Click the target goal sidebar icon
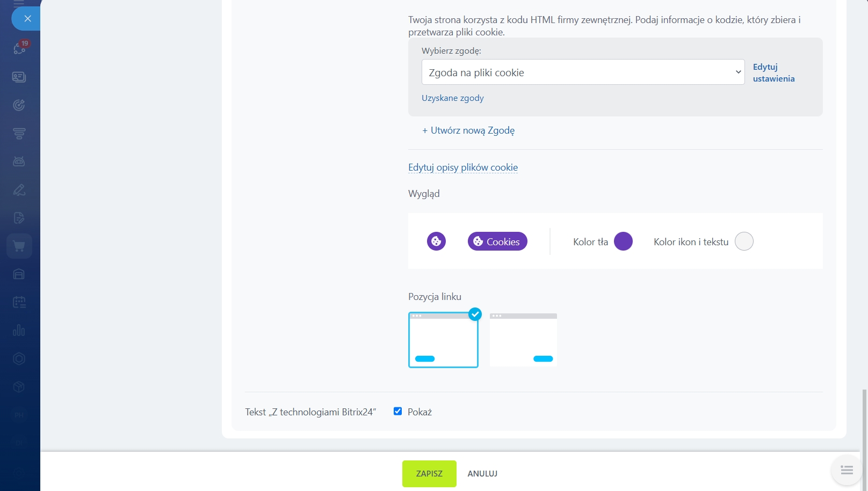 click(19, 105)
